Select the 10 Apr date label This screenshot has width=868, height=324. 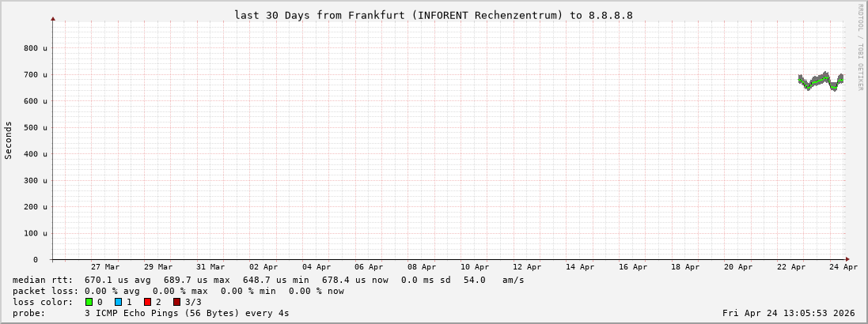474,267
